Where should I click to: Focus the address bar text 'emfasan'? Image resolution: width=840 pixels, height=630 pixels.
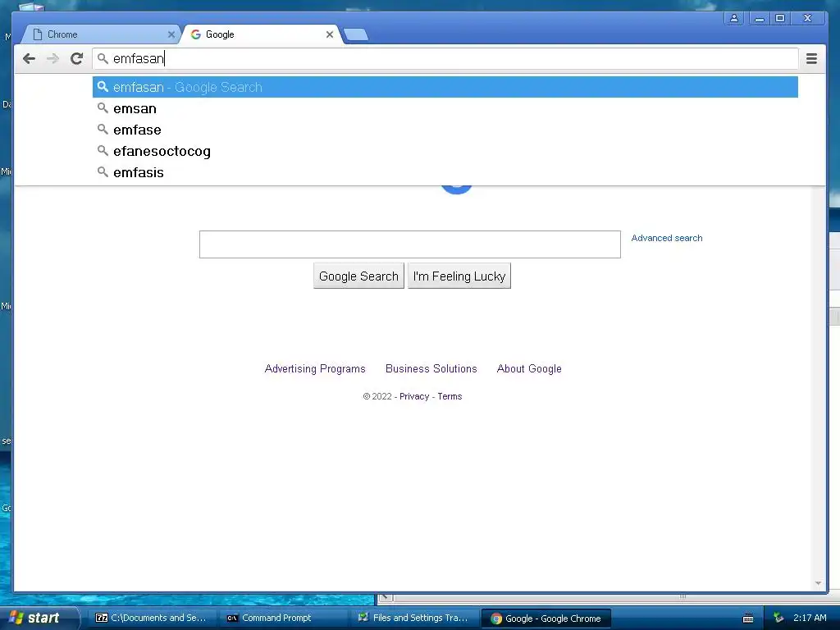point(138,58)
